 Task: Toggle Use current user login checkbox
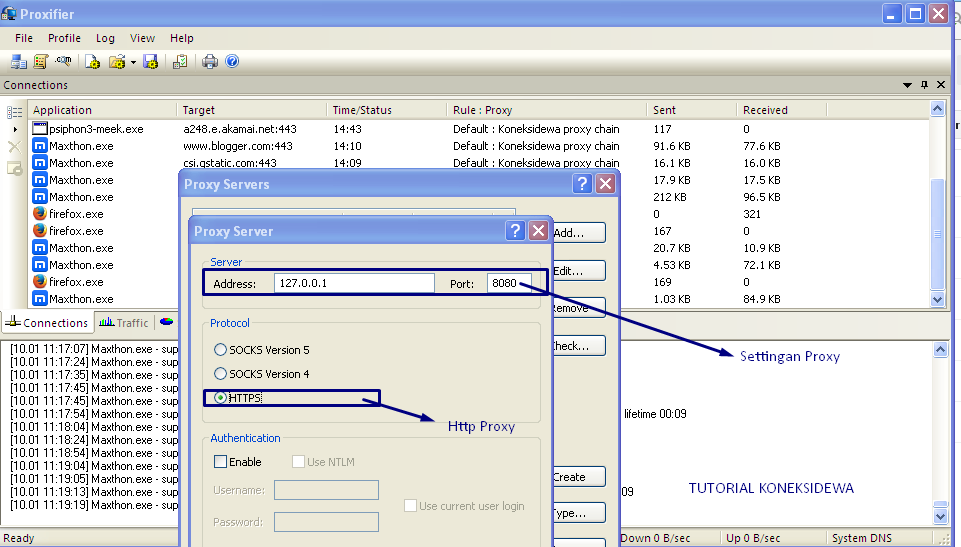(x=411, y=506)
